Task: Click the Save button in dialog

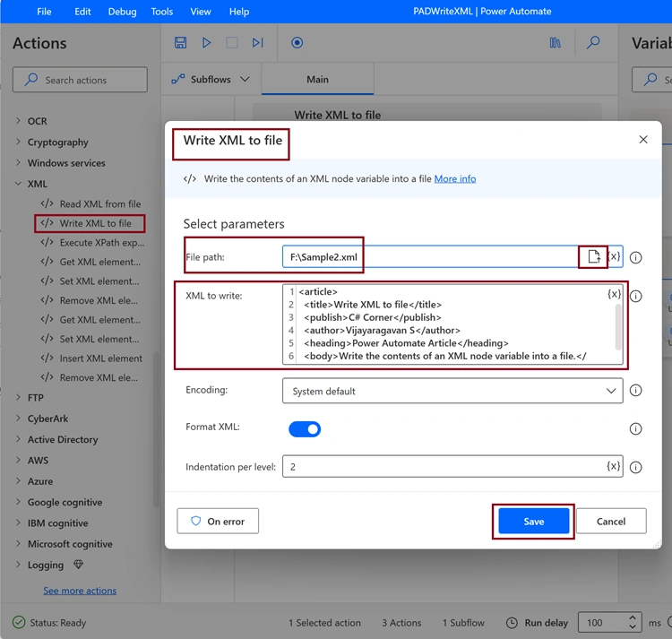Action: point(534,521)
